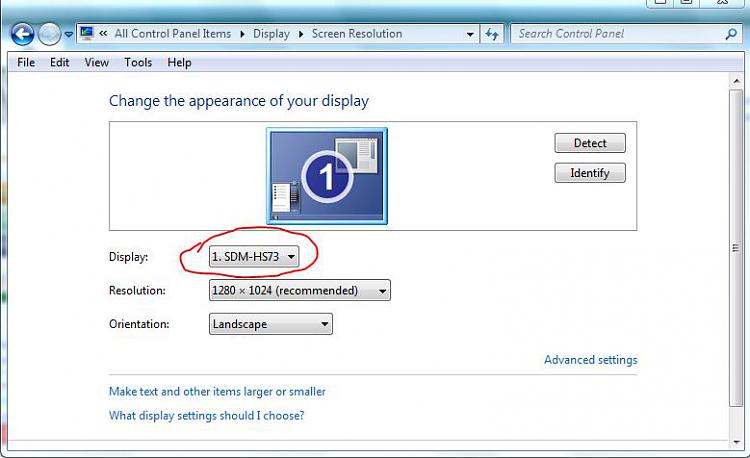The image size is (750, 458).
Task: Click the Identify button
Action: [590, 173]
